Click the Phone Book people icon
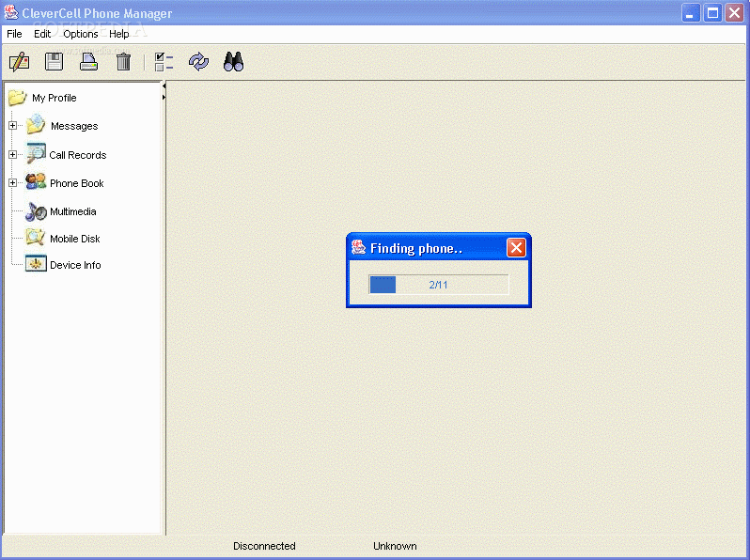The height and width of the screenshot is (560, 750). 36,182
